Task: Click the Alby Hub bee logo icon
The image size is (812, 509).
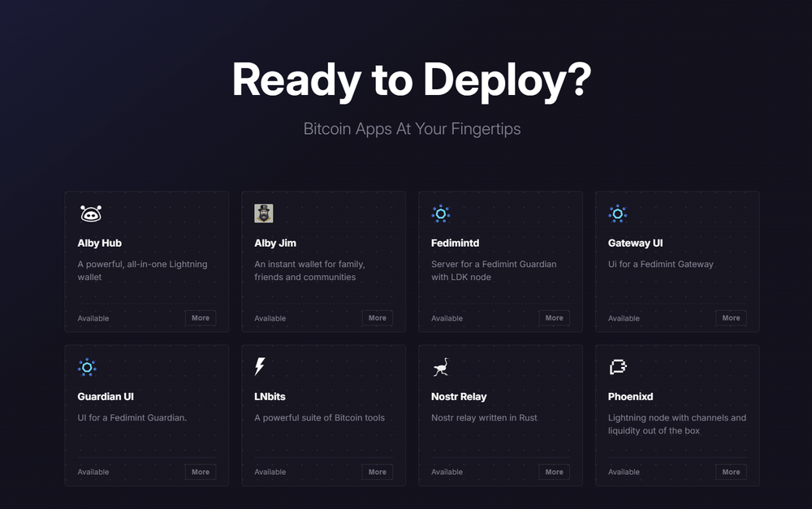Action: pyautogui.click(x=91, y=214)
